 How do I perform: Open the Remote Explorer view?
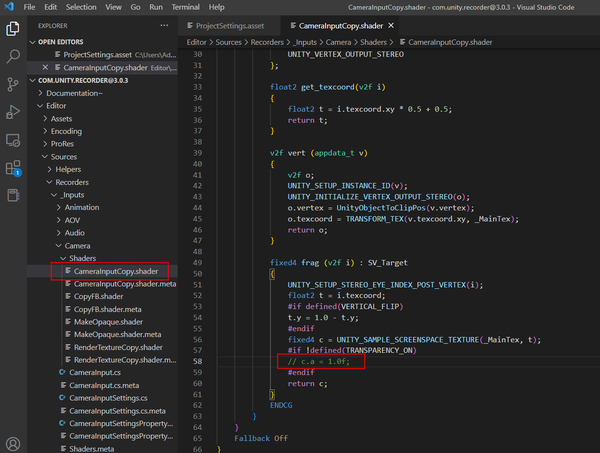click(x=13, y=140)
